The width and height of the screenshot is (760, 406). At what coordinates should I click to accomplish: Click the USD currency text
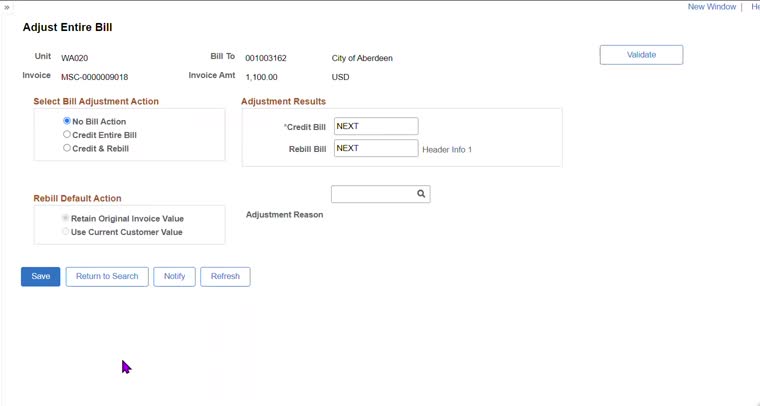(340, 77)
